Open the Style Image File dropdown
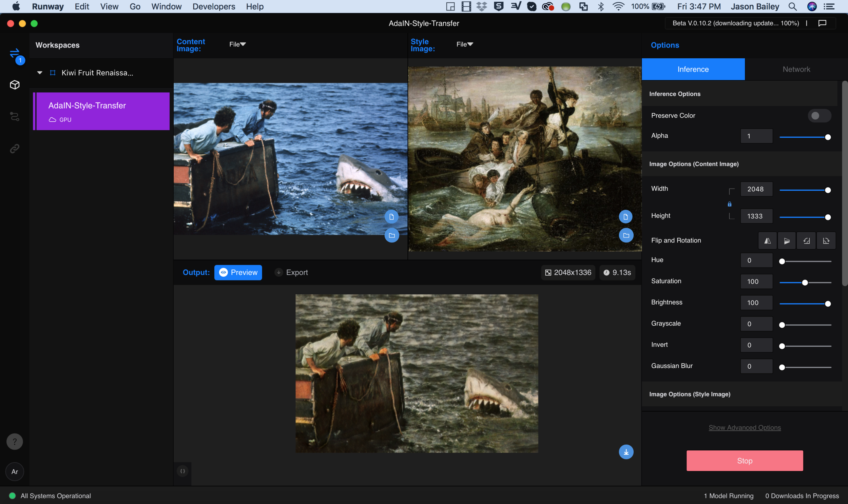Image resolution: width=848 pixels, height=504 pixels. coord(465,44)
